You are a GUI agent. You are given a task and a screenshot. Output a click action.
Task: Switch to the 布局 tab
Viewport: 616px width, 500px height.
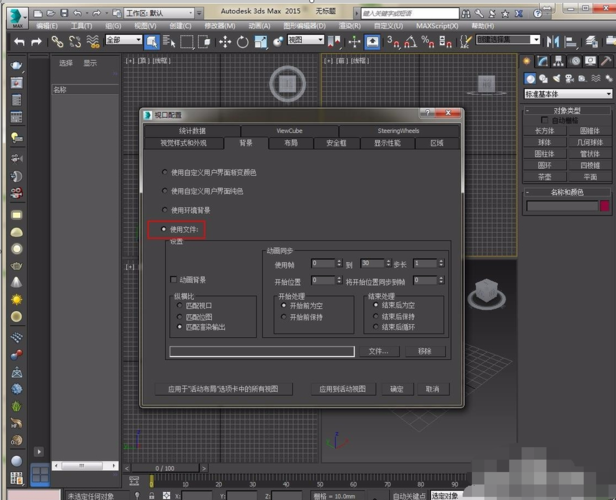tap(290, 143)
